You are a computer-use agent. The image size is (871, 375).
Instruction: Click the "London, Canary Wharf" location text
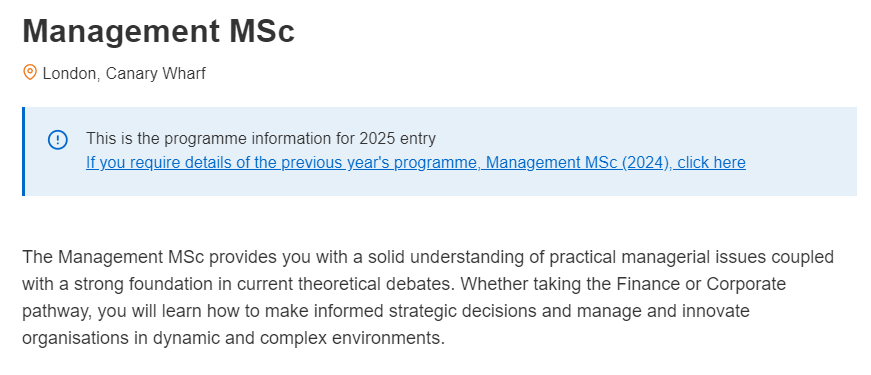tap(124, 73)
